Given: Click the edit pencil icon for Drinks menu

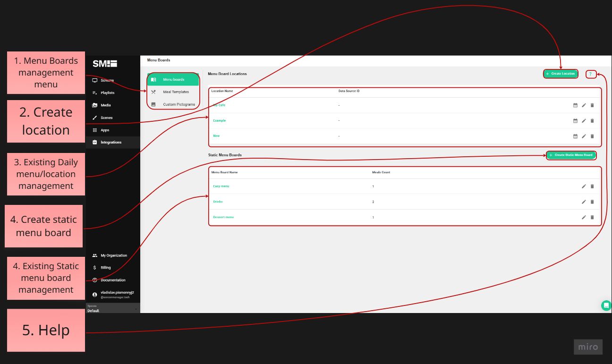Looking at the screenshot, I should pyautogui.click(x=584, y=202).
